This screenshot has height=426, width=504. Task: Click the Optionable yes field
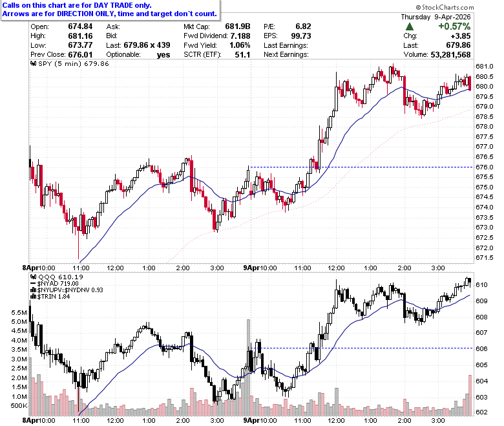pyautogui.click(x=138, y=55)
